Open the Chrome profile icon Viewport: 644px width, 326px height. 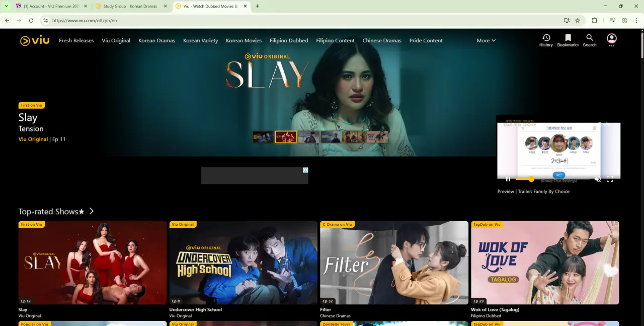point(624,21)
